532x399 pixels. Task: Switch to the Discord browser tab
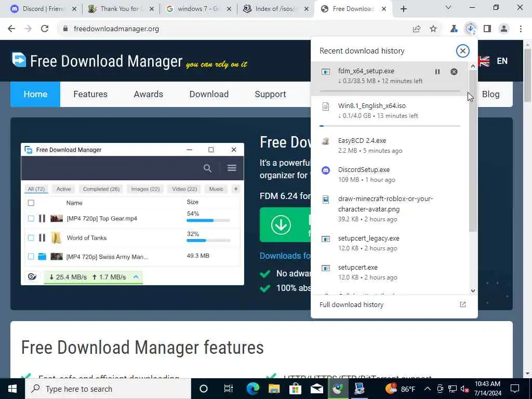tap(43, 9)
